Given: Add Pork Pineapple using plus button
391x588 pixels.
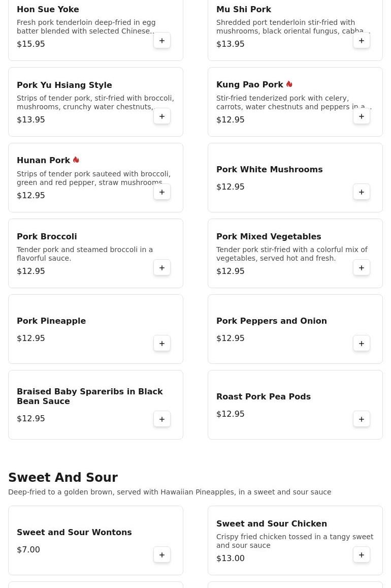Looking at the screenshot, I should click(162, 344).
